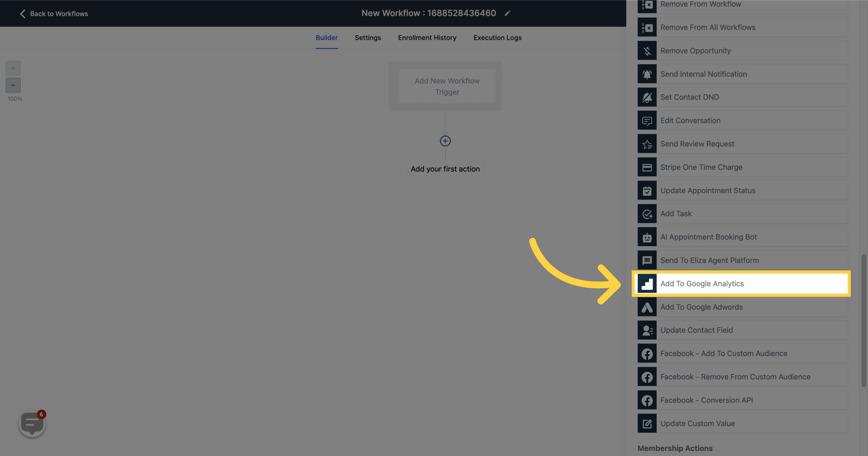Click the Update Contact Field icon
Screen dimensions: 868x456
[647, 329]
